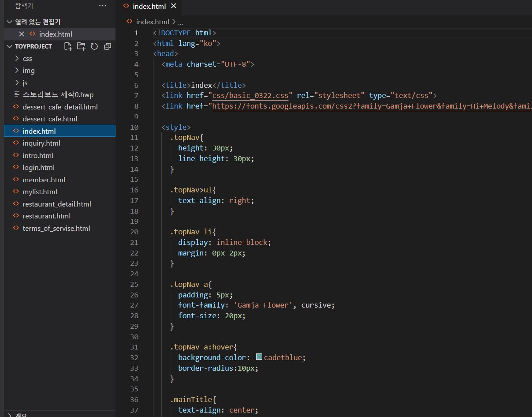Image resolution: width=532 pixels, height=417 pixels.
Task: Close the index.html editor tab
Action: tap(173, 6)
